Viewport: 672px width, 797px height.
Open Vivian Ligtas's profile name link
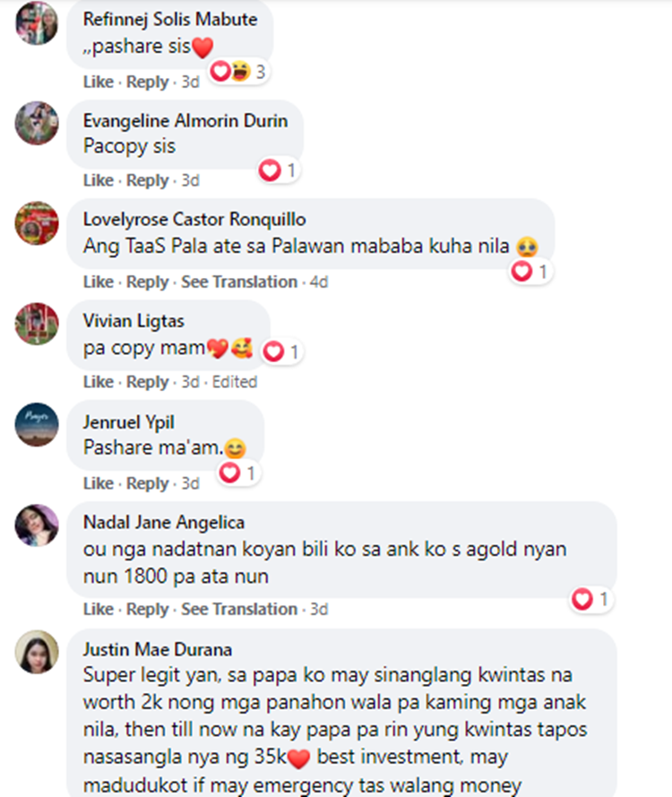click(x=134, y=321)
